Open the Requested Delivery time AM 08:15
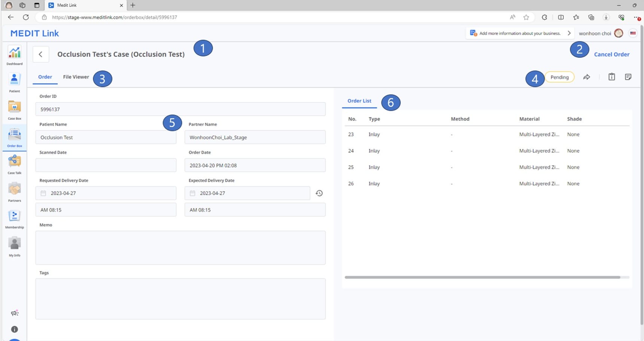The image size is (644, 341). [x=106, y=210]
